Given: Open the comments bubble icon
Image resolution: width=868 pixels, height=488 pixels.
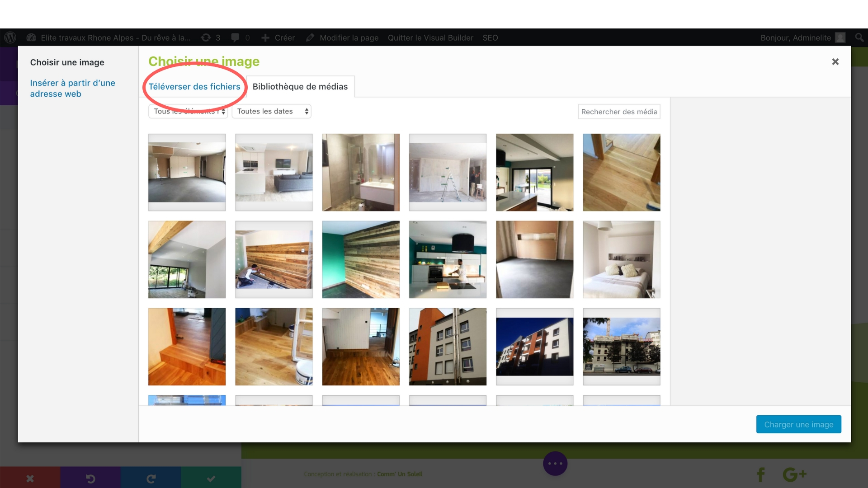Looking at the screenshot, I should pos(240,38).
